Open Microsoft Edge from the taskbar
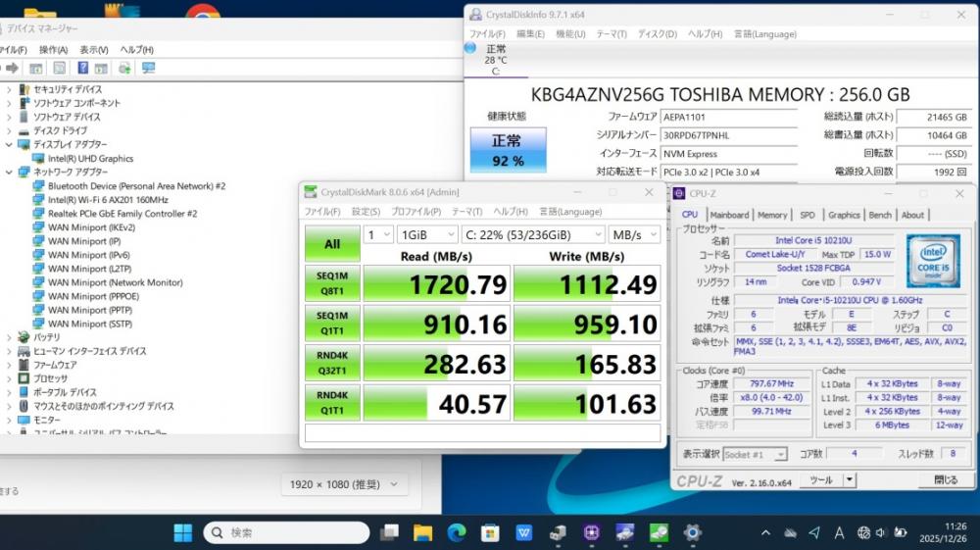 456,532
